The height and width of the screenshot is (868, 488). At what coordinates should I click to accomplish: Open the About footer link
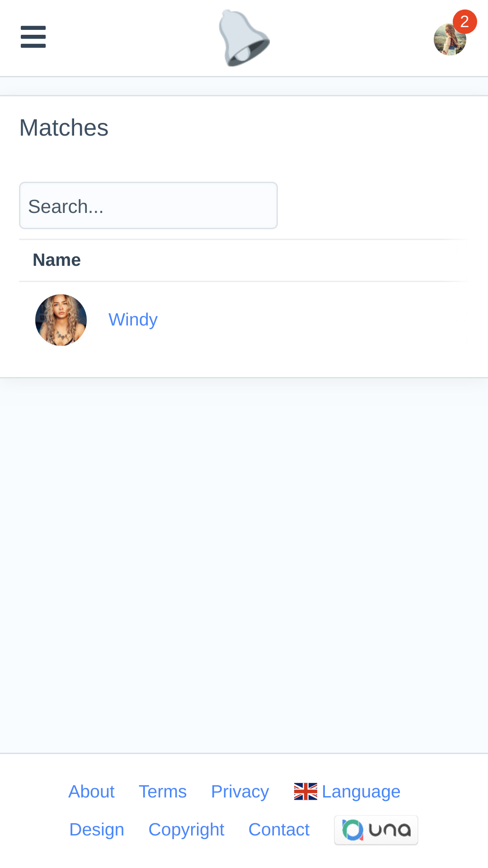pyautogui.click(x=91, y=792)
